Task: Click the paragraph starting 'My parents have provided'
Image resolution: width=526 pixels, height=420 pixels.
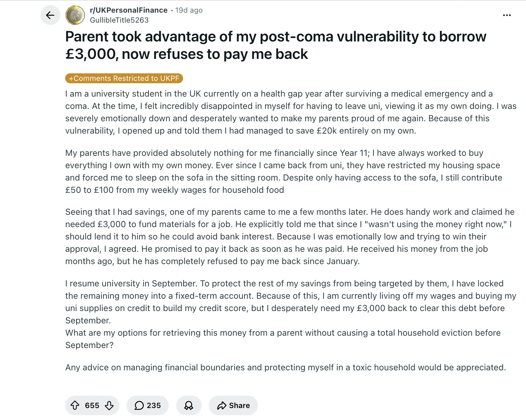Action: pos(284,171)
